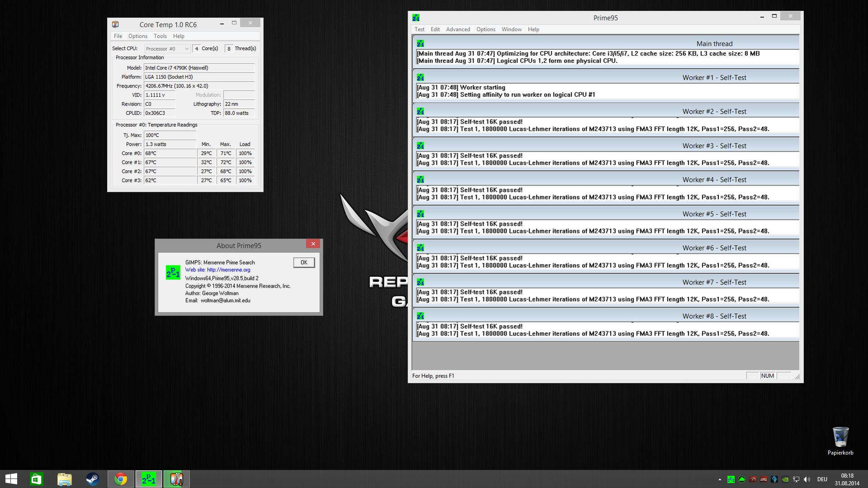Click the red memory module tray icon
Screen dimensions: 868x488
click(764, 479)
